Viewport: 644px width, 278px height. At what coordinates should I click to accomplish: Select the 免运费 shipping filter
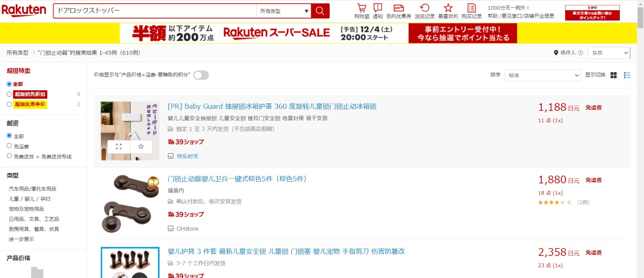click(x=9, y=146)
